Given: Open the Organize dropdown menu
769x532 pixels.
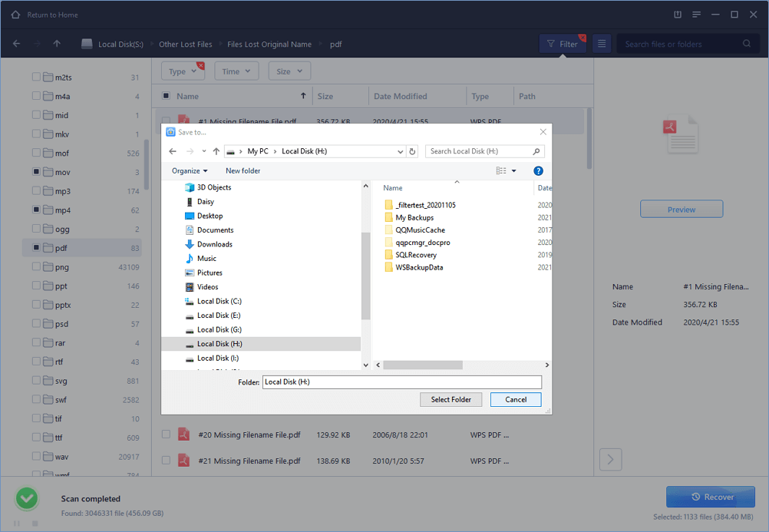Looking at the screenshot, I should (x=190, y=170).
